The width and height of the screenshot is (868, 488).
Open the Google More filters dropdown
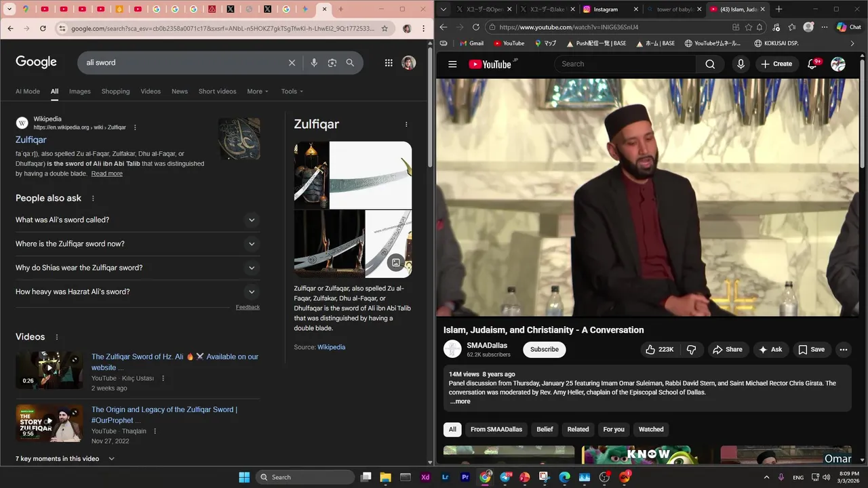point(258,91)
